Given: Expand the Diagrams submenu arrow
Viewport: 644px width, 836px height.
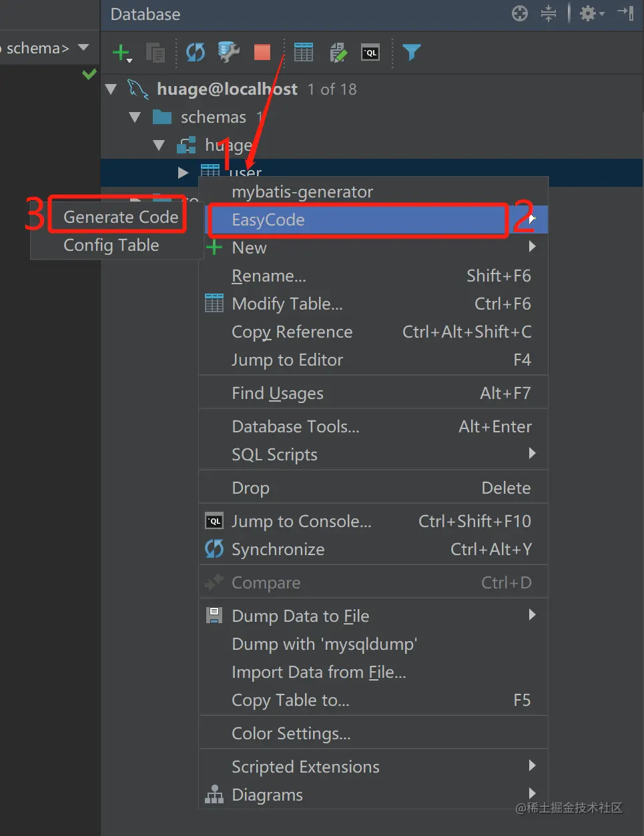Looking at the screenshot, I should (532, 793).
